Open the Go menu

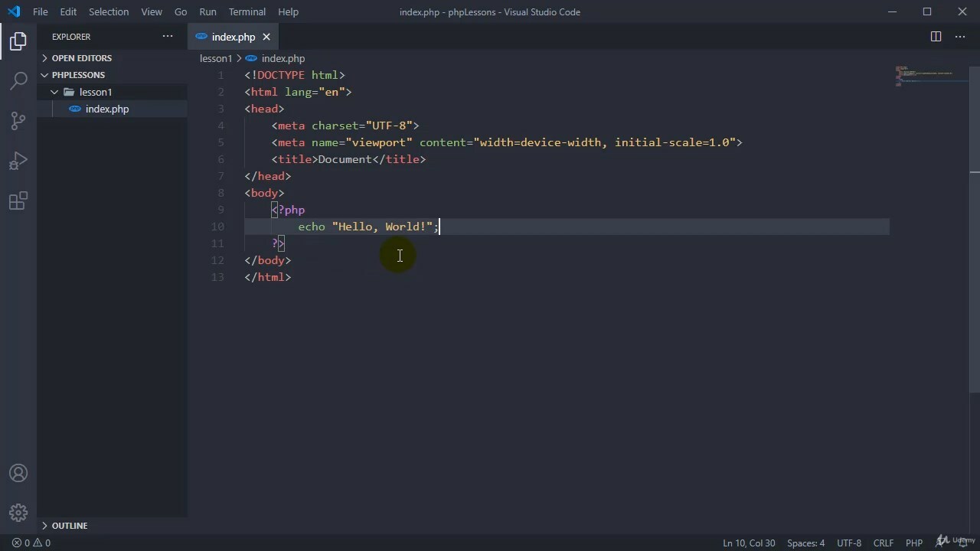point(181,11)
